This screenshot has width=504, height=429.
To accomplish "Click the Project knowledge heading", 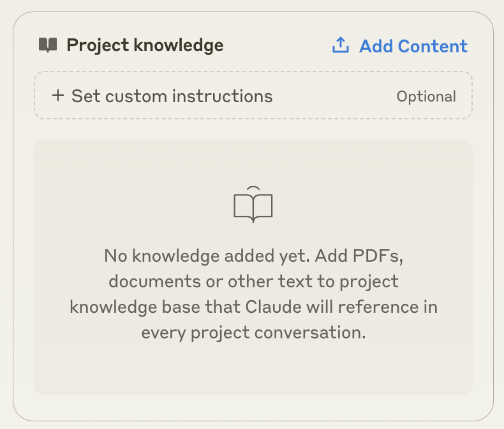I will (145, 45).
